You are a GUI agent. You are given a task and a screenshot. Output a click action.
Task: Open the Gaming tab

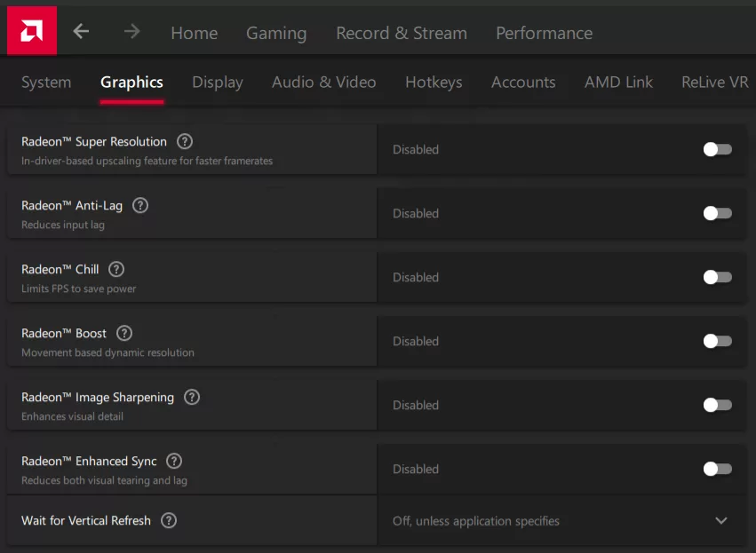click(276, 33)
